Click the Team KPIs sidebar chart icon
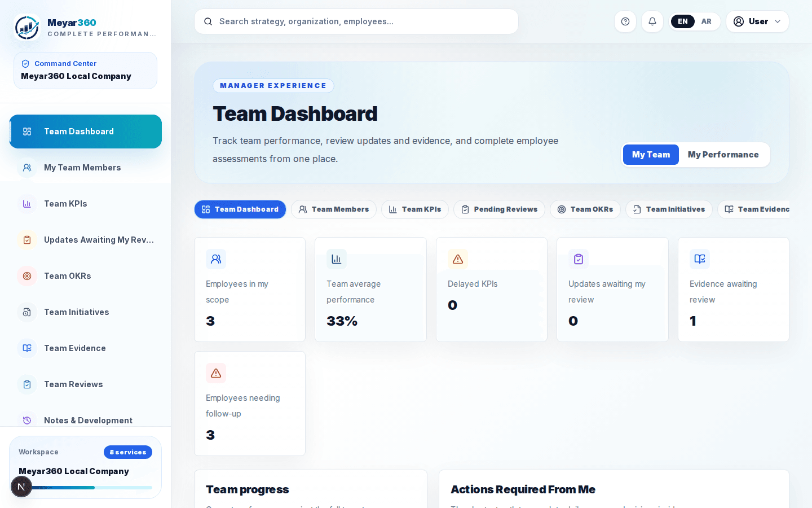812x508 pixels. point(27,204)
